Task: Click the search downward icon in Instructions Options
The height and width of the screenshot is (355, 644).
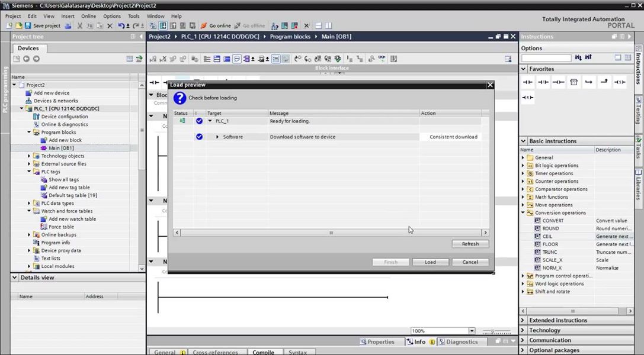Action: point(578,58)
